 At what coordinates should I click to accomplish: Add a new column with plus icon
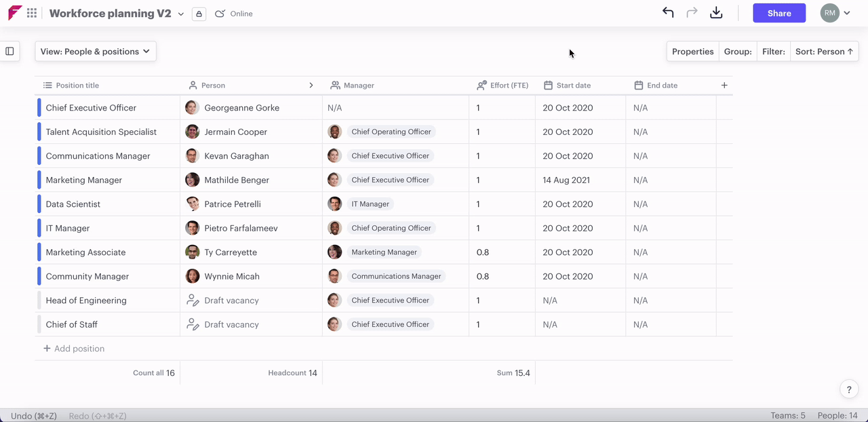coord(724,85)
